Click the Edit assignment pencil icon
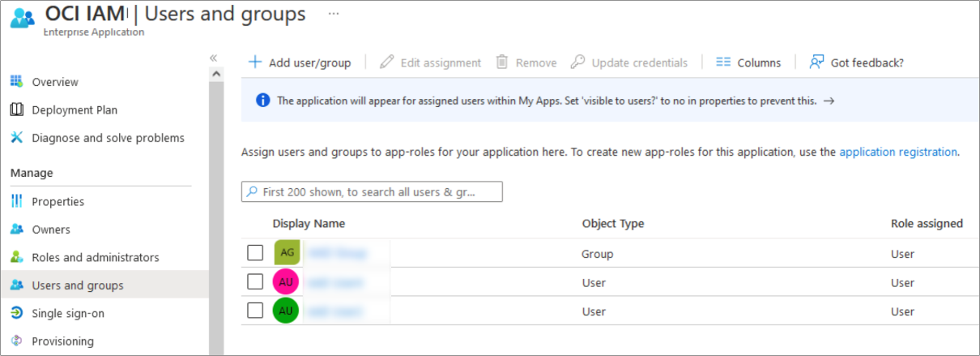Viewport: 980px width, 356px height. pyautogui.click(x=387, y=62)
